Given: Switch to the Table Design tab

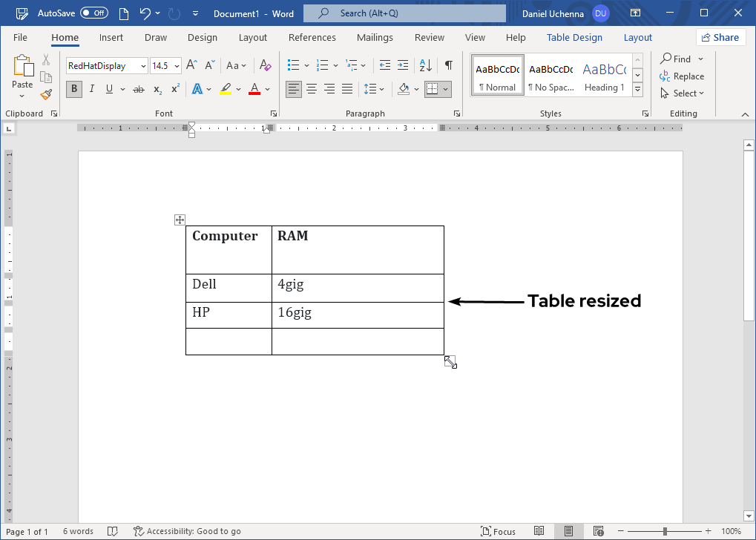Looking at the screenshot, I should [x=574, y=37].
